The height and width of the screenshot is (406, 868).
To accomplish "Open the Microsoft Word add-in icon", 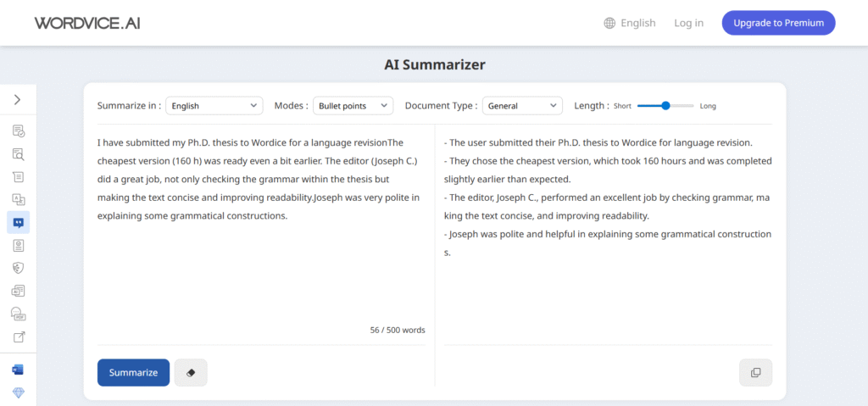I will [x=19, y=370].
